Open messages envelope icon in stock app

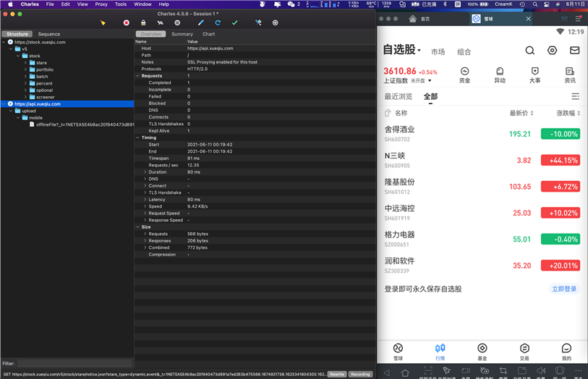(574, 50)
